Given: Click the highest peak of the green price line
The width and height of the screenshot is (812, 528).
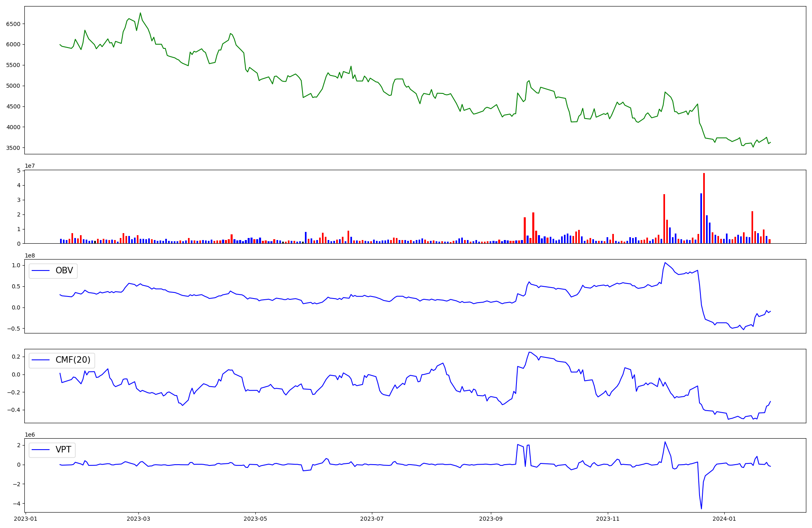Looking at the screenshot, I should (x=140, y=13).
